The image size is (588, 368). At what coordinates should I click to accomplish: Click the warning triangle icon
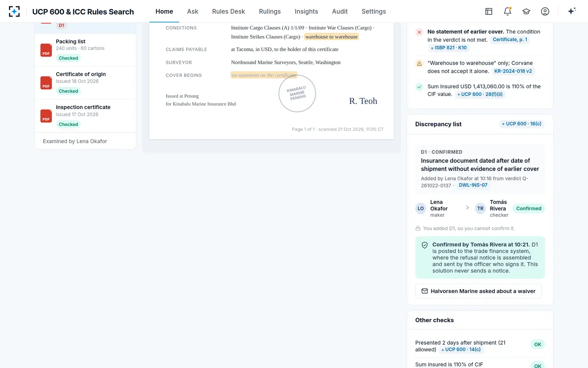[419, 63]
